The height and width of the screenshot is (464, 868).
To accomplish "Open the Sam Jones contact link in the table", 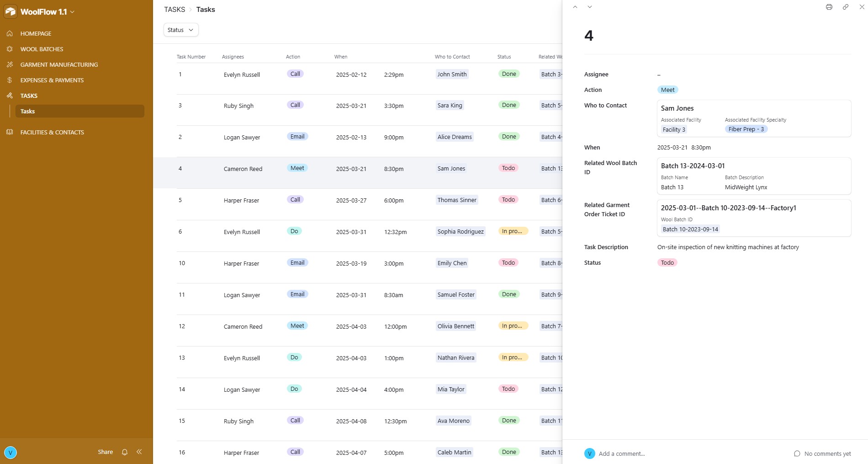I will point(451,169).
